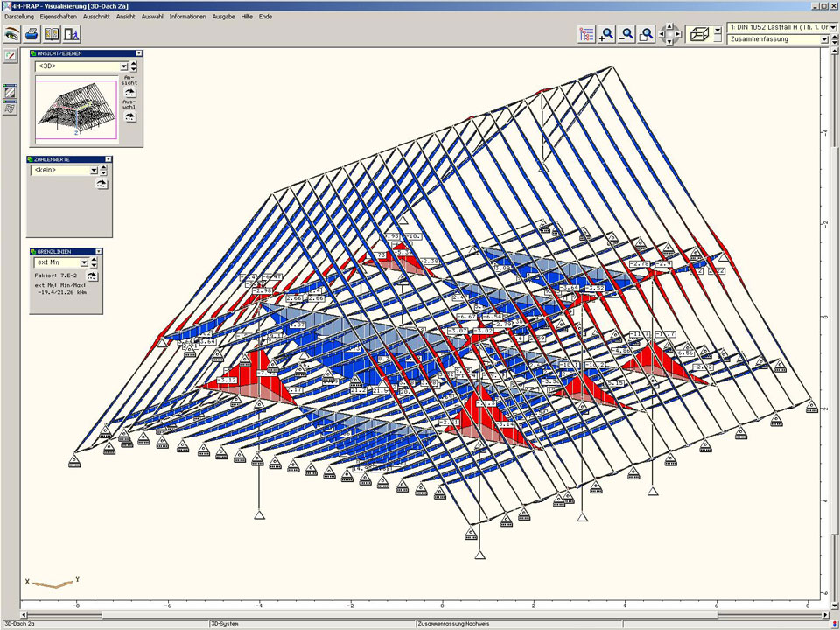Open the book documentation icon
This screenshot has width=840, height=630.
click(52, 34)
